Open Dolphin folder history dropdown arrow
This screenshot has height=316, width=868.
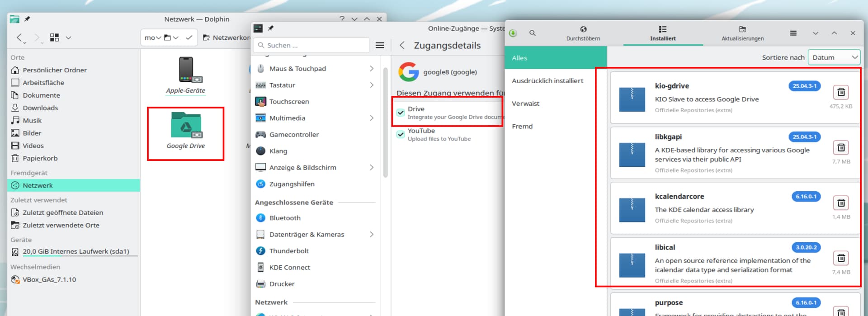(175, 38)
